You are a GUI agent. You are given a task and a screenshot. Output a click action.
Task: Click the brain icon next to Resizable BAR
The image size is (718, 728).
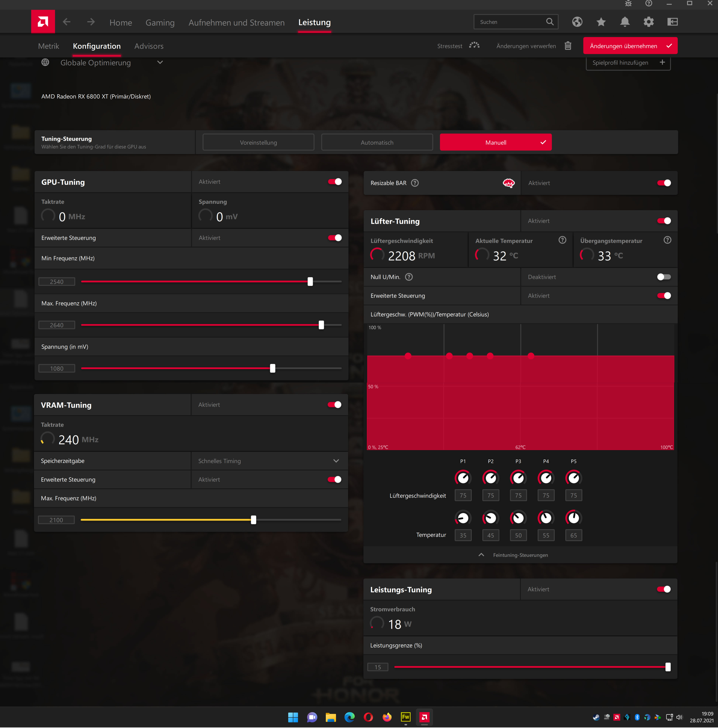509,183
